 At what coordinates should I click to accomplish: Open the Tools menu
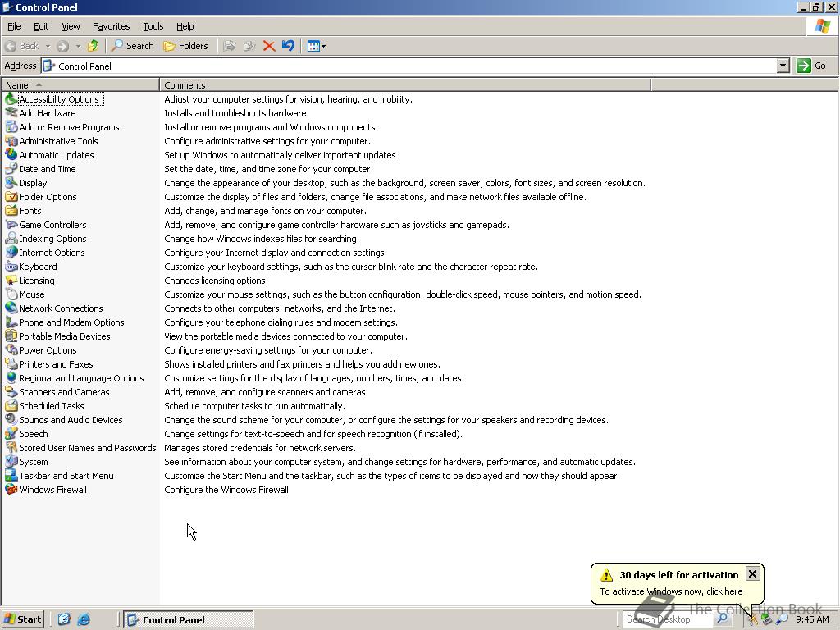click(x=153, y=26)
